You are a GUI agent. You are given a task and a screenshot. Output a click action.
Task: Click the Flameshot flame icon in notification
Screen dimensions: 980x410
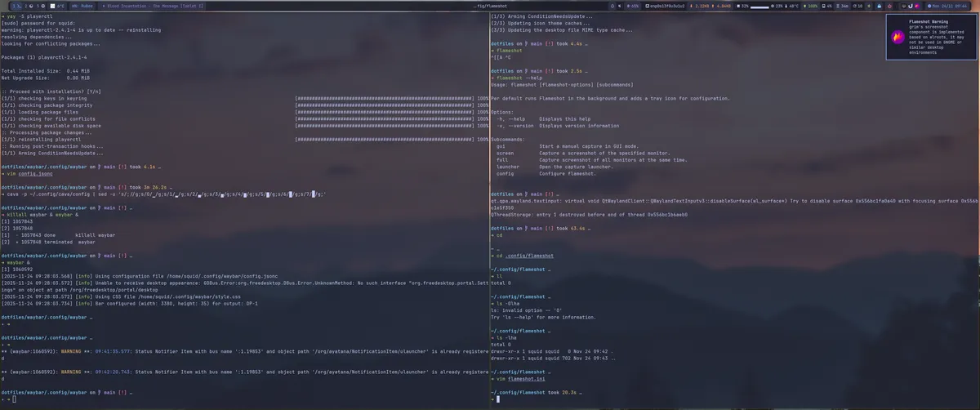(x=898, y=36)
